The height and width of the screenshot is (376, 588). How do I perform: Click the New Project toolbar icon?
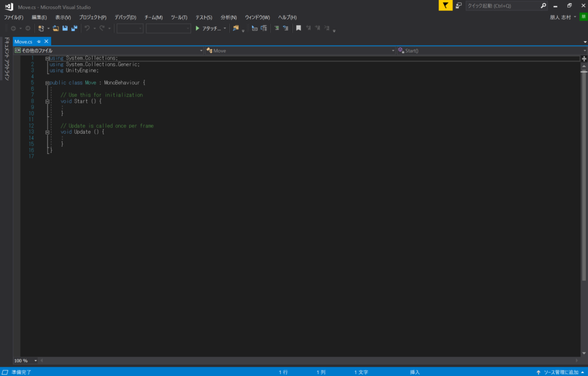tap(41, 28)
